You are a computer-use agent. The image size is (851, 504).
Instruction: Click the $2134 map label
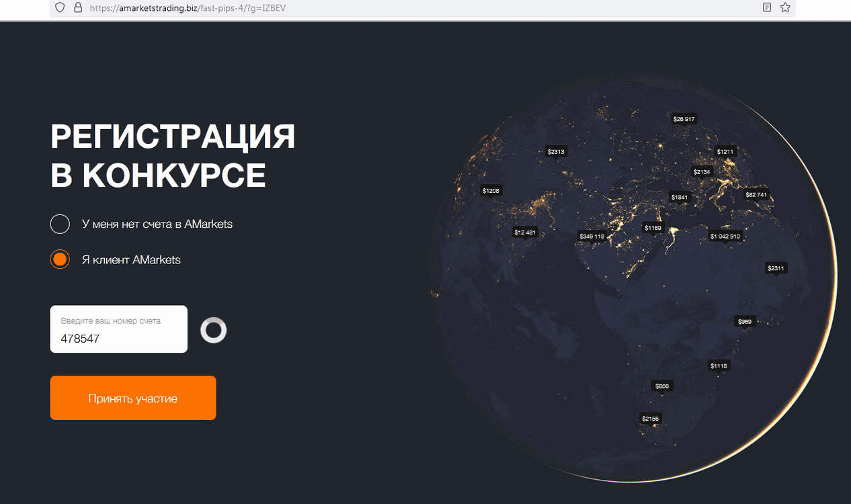coord(702,172)
